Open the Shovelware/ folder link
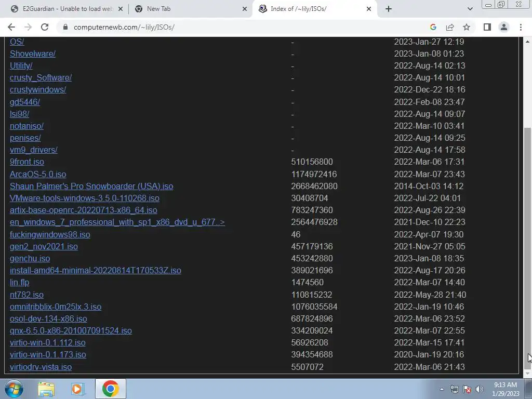Viewport: 532px width, 399px height. pos(33,54)
